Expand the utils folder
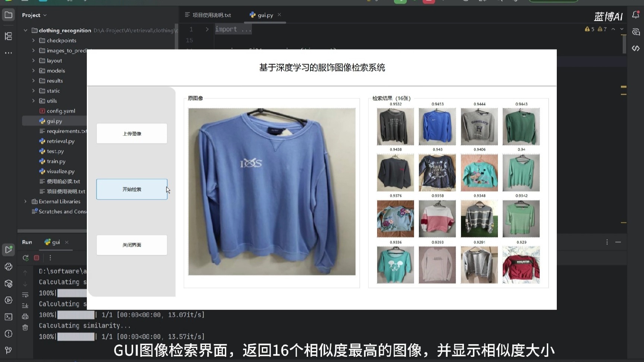Viewport: 644px width, 362px height. point(33,101)
